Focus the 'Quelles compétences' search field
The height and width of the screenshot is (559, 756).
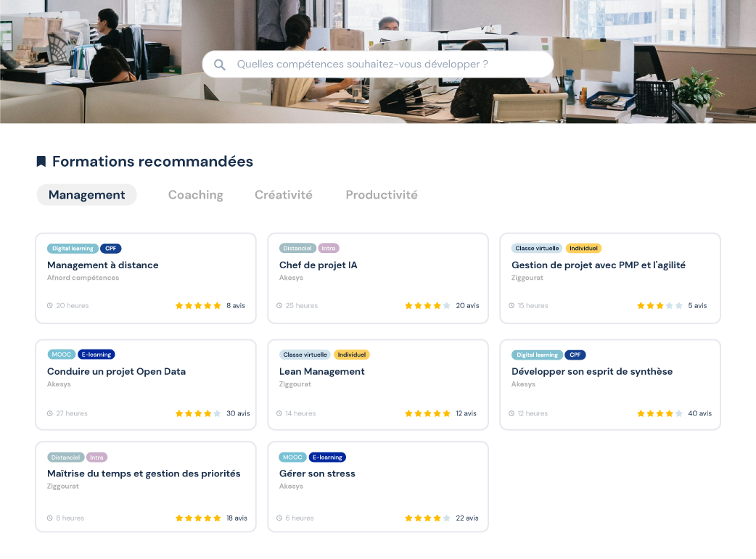coord(378,64)
